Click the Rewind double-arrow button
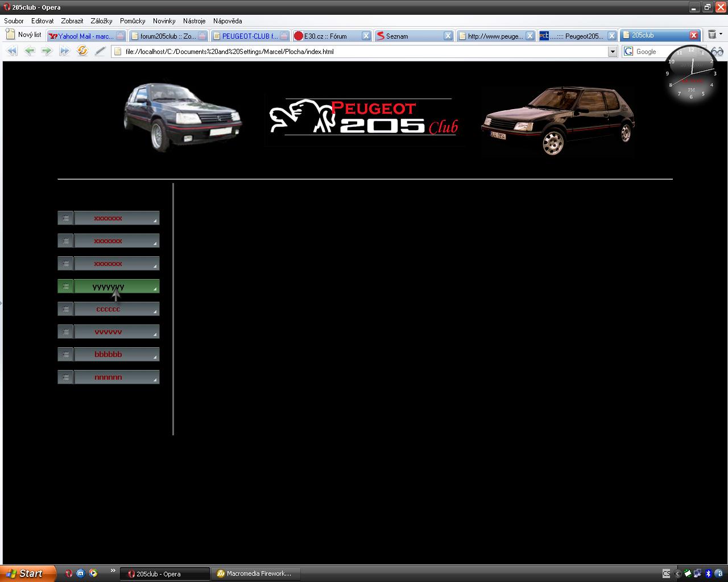Image resolution: width=728 pixels, height=582 pixels. tap(11, 51)
